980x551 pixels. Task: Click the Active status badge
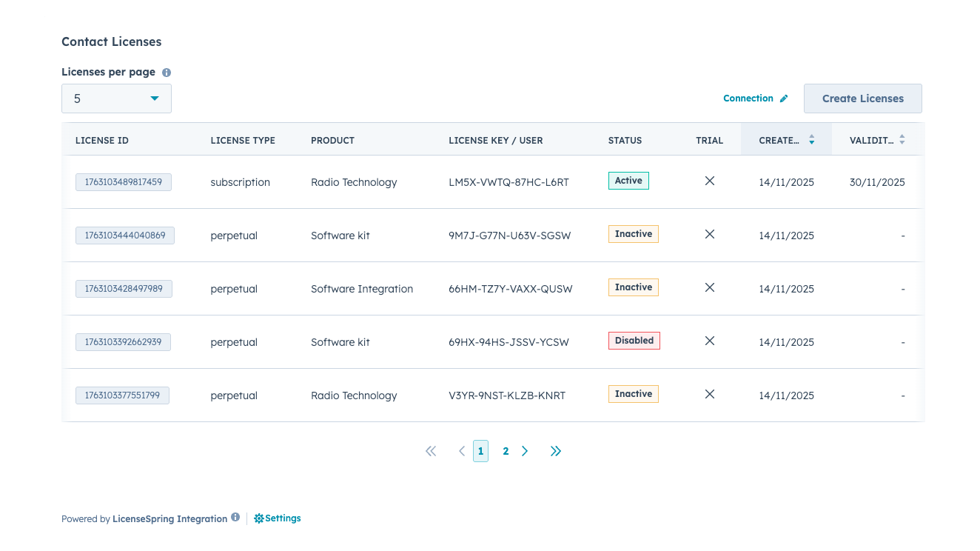coord(628,181)
